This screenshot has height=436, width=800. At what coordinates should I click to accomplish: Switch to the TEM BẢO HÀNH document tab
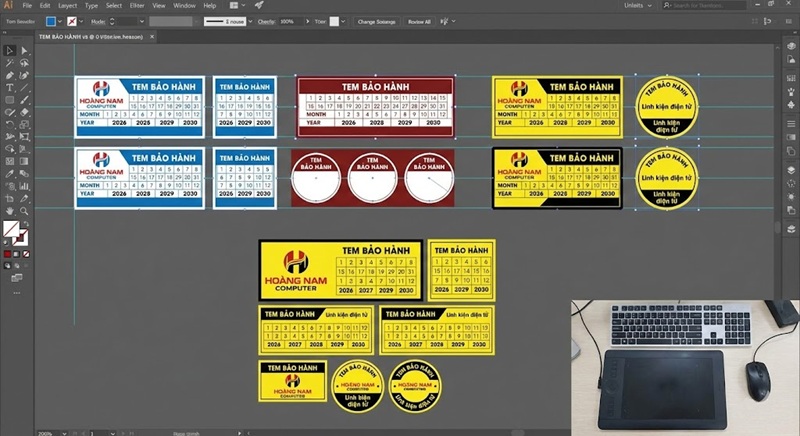tap(90, 35)
